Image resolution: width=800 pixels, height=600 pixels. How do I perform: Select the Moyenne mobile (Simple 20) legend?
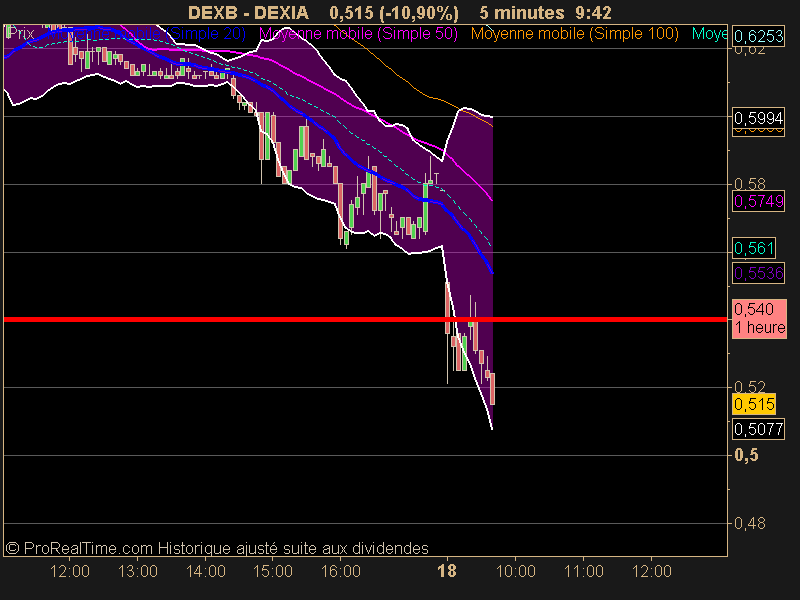146,34
